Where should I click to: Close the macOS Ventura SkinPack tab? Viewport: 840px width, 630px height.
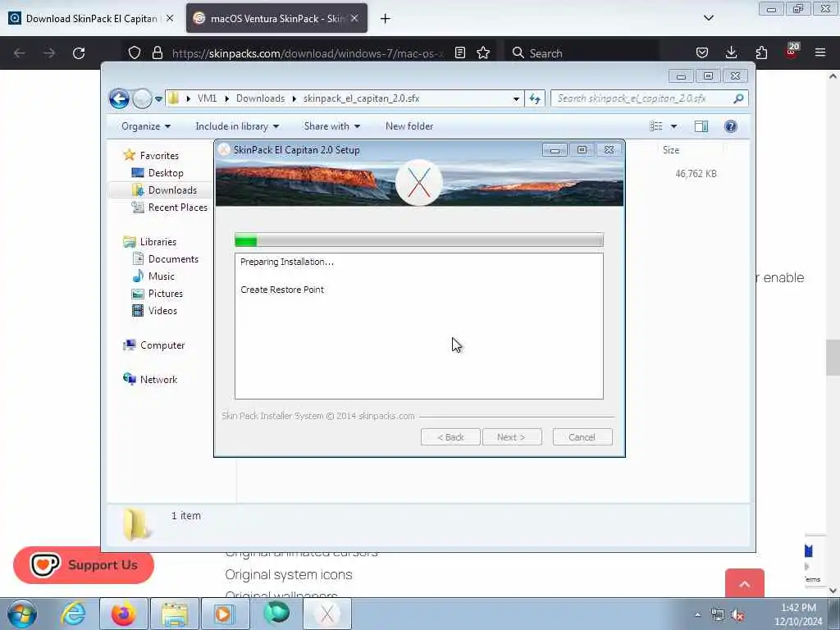point(354,19)
